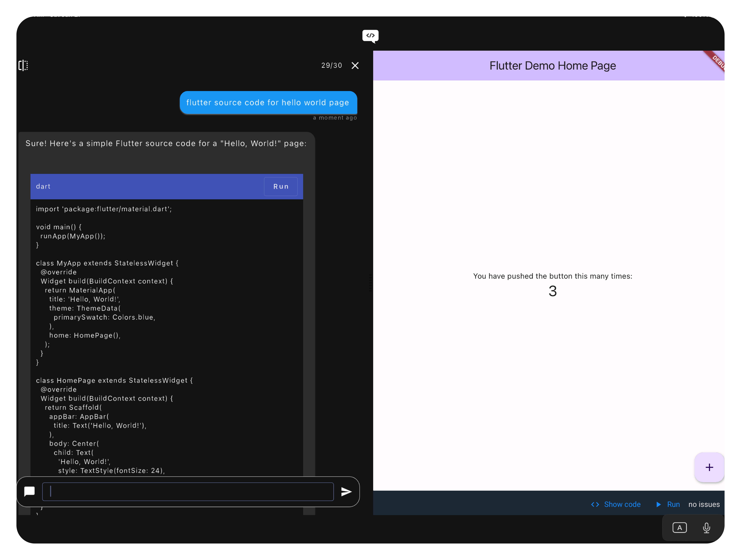Click the Flutter Demo Home Page app bar
The height and width of the screenshot is (560, 741).
click(x=552, y=66)
